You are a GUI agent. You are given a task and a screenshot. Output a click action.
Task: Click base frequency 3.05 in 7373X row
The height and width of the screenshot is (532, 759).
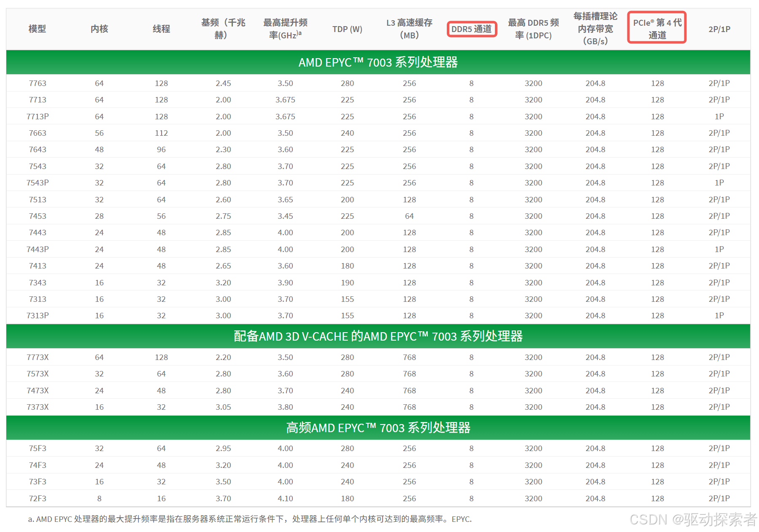223,407
